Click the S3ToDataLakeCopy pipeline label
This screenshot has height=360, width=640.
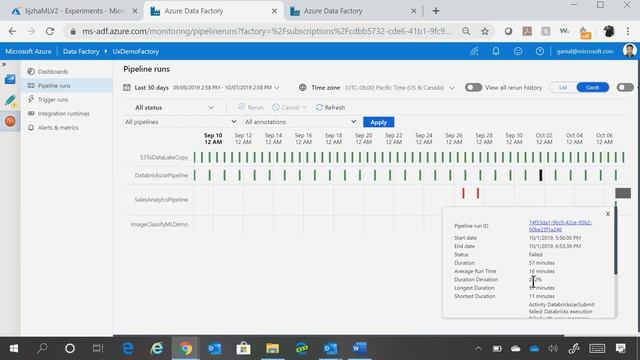click(164, 157)
